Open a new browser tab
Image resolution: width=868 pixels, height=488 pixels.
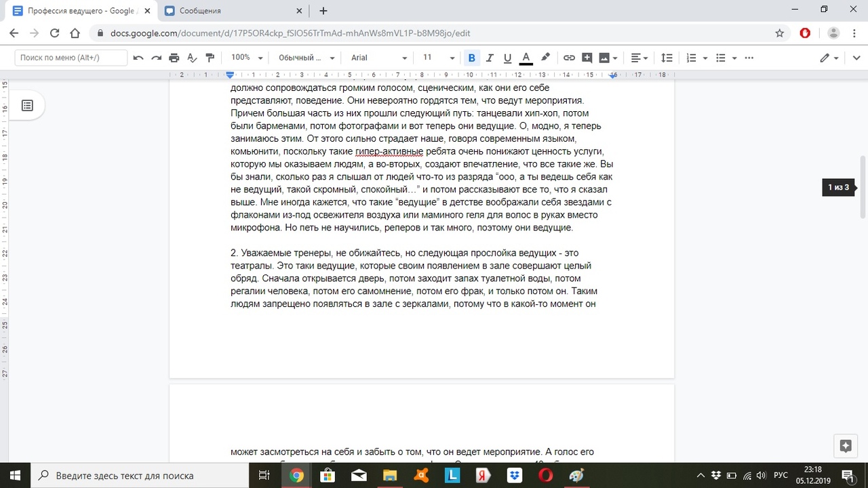pyautogui.click(x=323, y=11)
